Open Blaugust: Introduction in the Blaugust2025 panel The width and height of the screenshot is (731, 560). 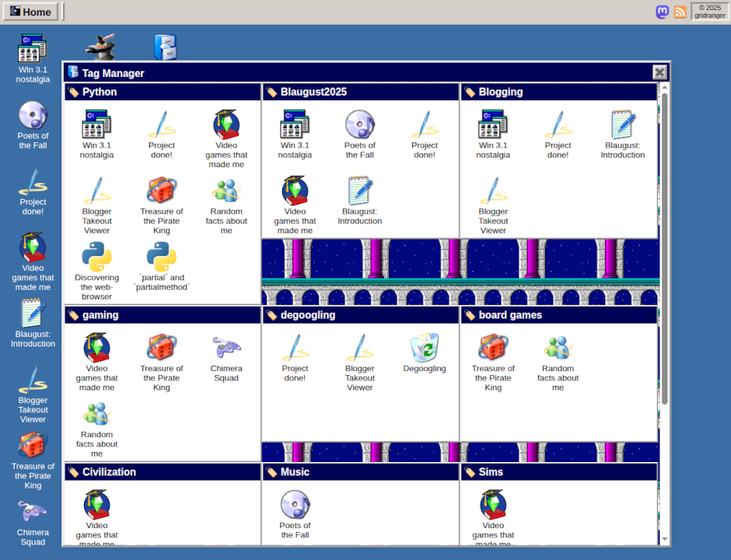point(359,201)
